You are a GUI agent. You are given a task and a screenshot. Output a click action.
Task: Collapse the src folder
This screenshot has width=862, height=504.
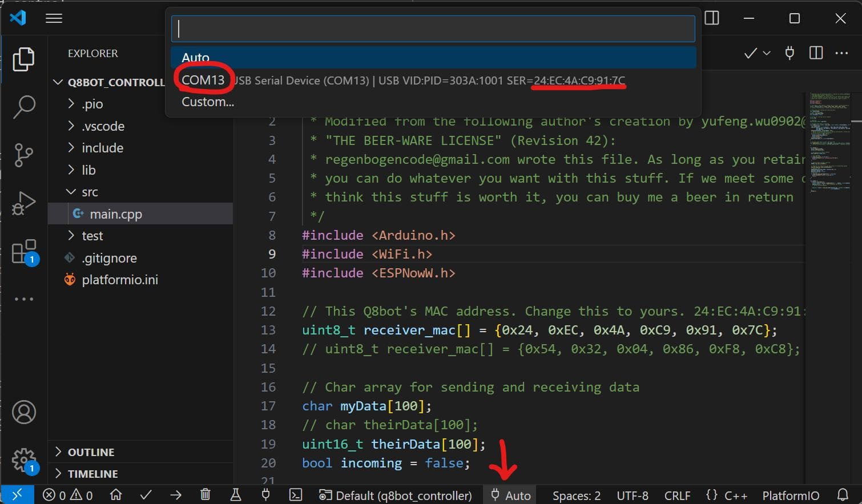click(x=141, y=192)
